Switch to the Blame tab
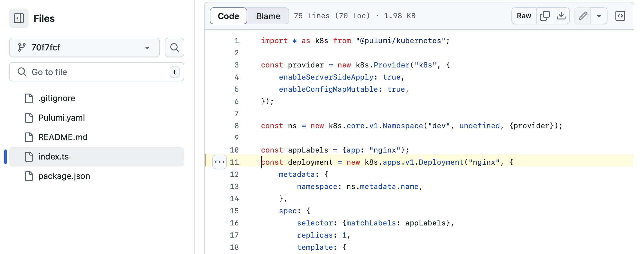Screen dimensions: 644x254 [x=268, y=16]
